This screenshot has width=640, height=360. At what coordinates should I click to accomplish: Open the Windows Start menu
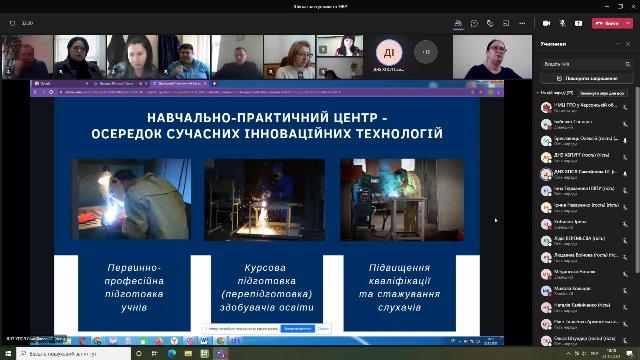coord(8,353)
